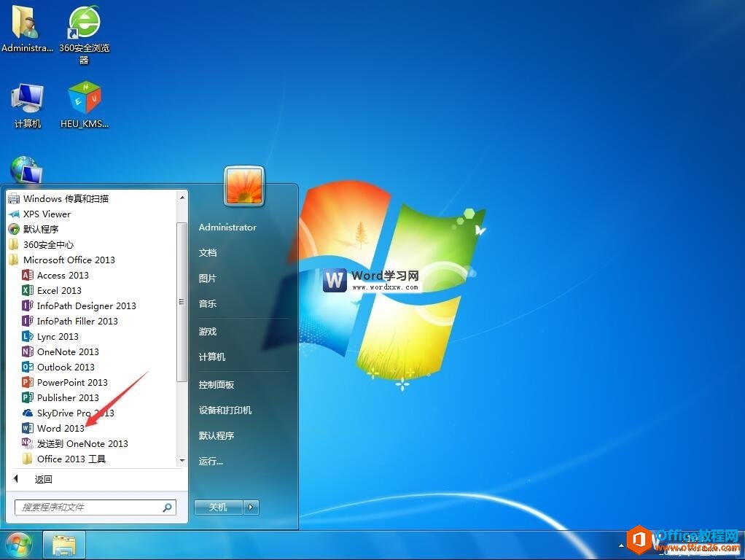The height and width of the screenshot is (560, 745).
Task: Click InfoPath Designer 2013 icon
Action: click(x=28, y=306)
